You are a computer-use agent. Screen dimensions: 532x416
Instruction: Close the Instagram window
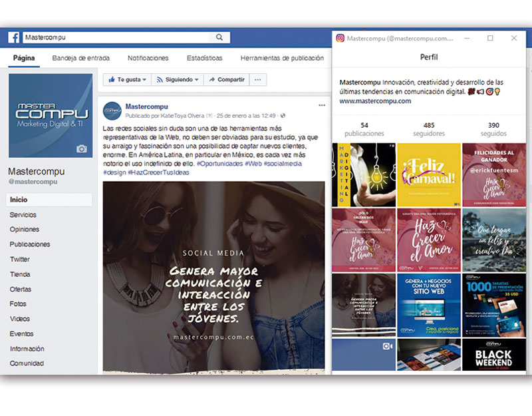click(514, 38)
